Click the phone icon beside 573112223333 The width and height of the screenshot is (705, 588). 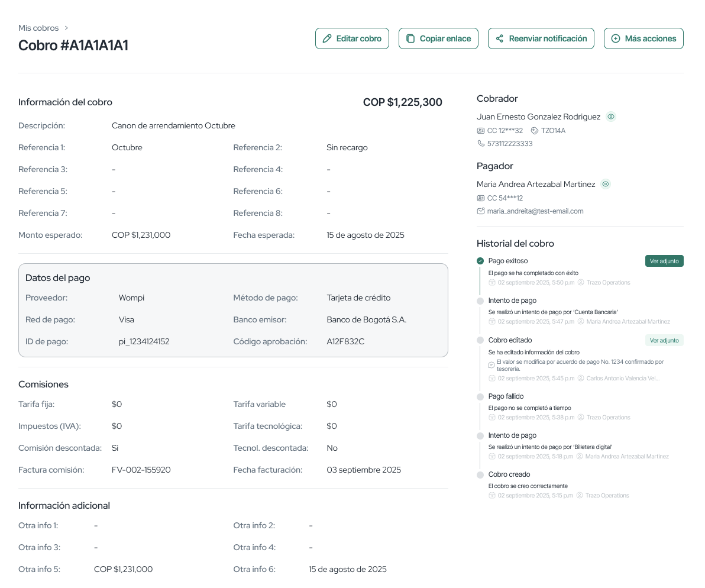click(481, 144)
